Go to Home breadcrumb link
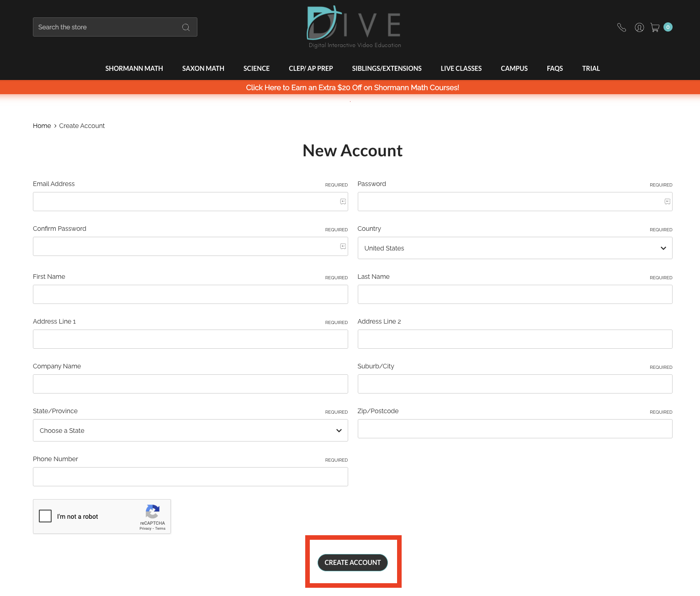The width and height of the screenshot is (700, 596). (42, 126)
